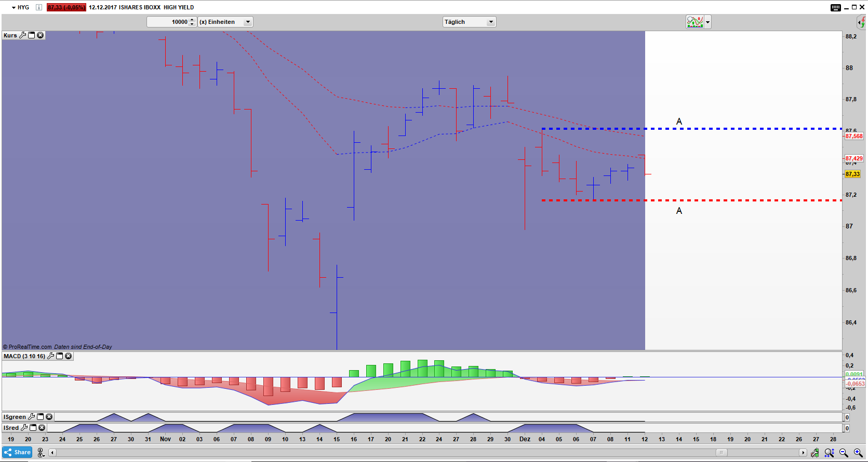
Task: Close the MACD indicator panel
Action: 68,356
